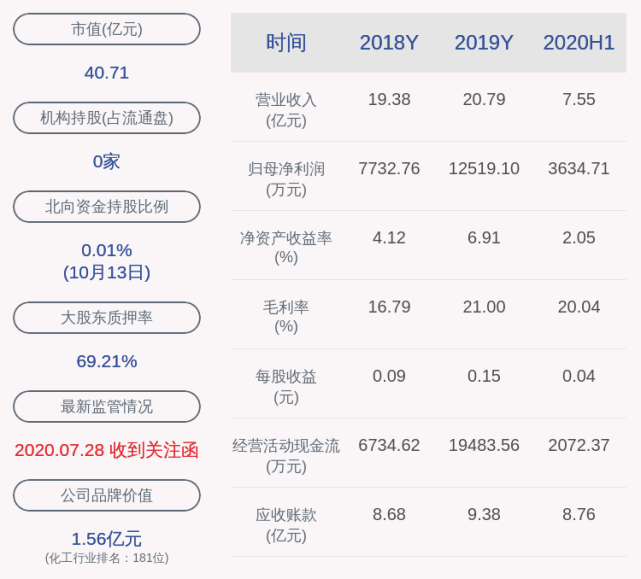Select the 净资产收益率(%) row label
Screen dimensions: 641x579
[x=286, y=247]
